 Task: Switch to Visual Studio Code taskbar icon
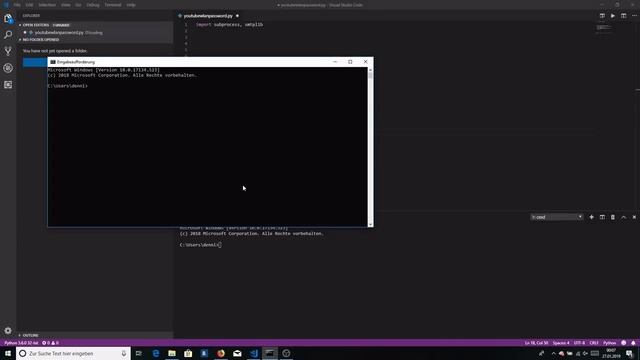253,353
